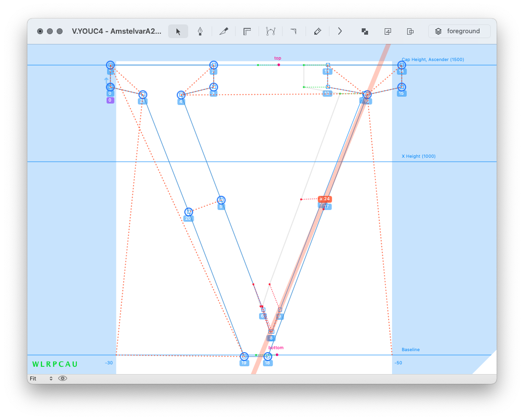Click the overlapping squares copy icon

click(x=411, y=31)
